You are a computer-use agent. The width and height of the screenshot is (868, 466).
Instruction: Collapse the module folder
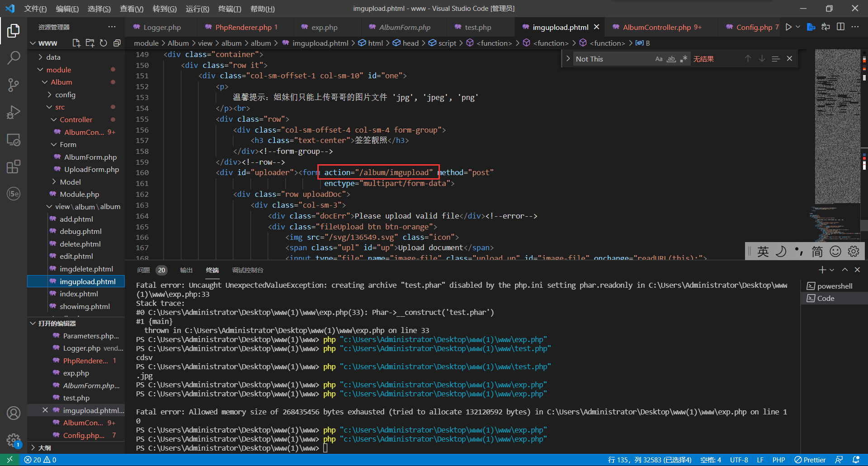pos(41,70)
